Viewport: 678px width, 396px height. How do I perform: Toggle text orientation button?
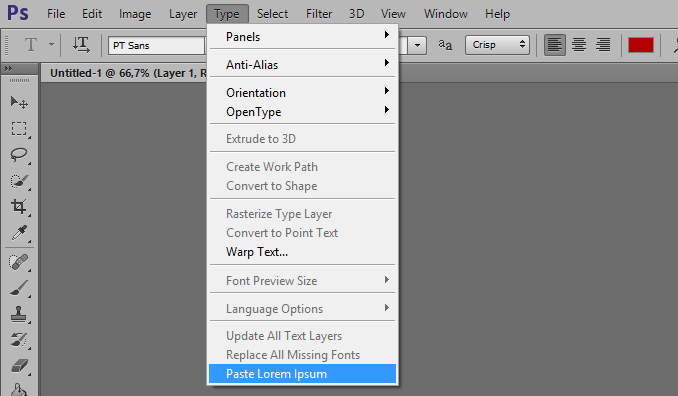(x=81, y=45)
